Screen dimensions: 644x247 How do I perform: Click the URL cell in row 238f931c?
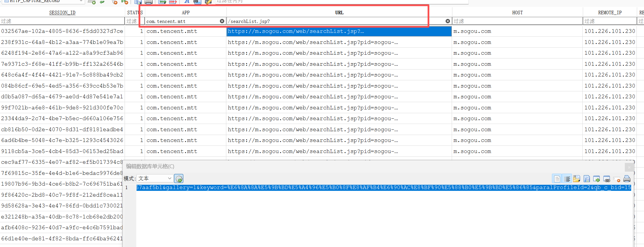339,42
